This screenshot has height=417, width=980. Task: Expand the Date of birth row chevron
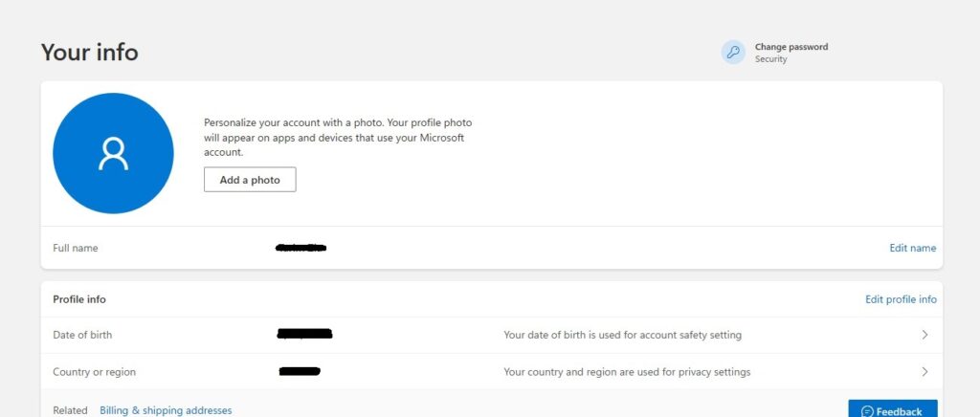(x=924, y=335)
